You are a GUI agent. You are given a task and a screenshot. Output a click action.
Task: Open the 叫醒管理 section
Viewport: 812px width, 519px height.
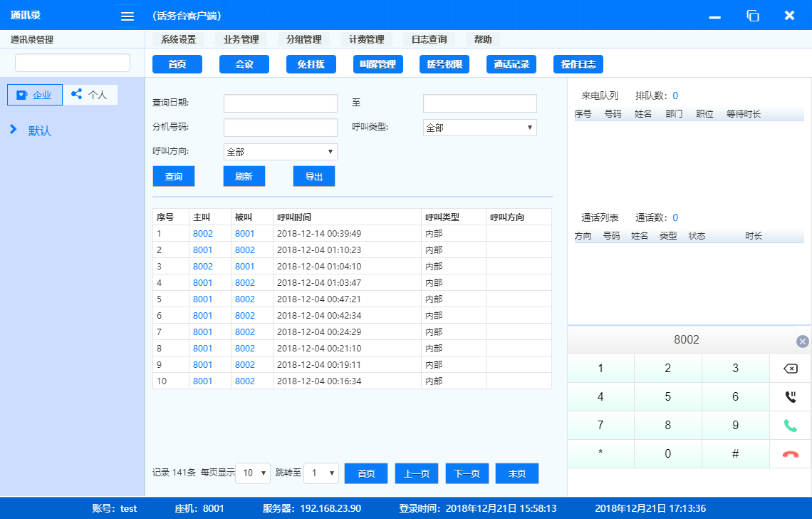click(x=378, y=64)
